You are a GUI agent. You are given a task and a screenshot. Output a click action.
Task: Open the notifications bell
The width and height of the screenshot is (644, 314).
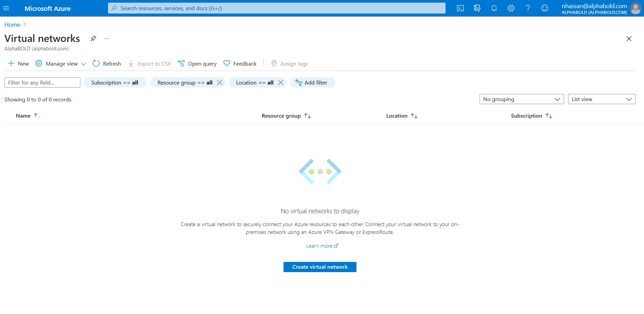tap(494, 8)
